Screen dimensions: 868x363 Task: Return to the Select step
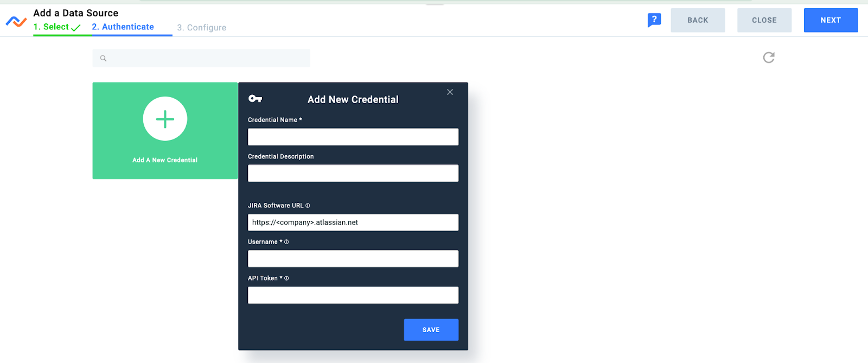click(x=53, y=26)
